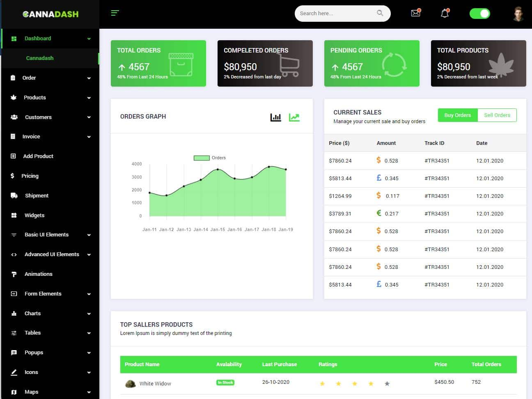Click the Shipment truck icon in sidebar
Image resolution: width=532 pixels, height=399 pixels.
tap(14, 195)
